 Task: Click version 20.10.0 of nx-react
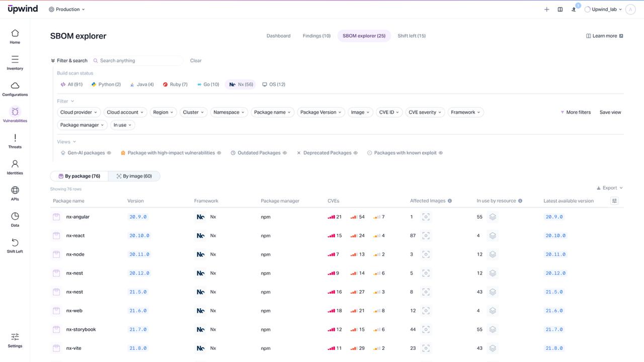tap(139, 235)
